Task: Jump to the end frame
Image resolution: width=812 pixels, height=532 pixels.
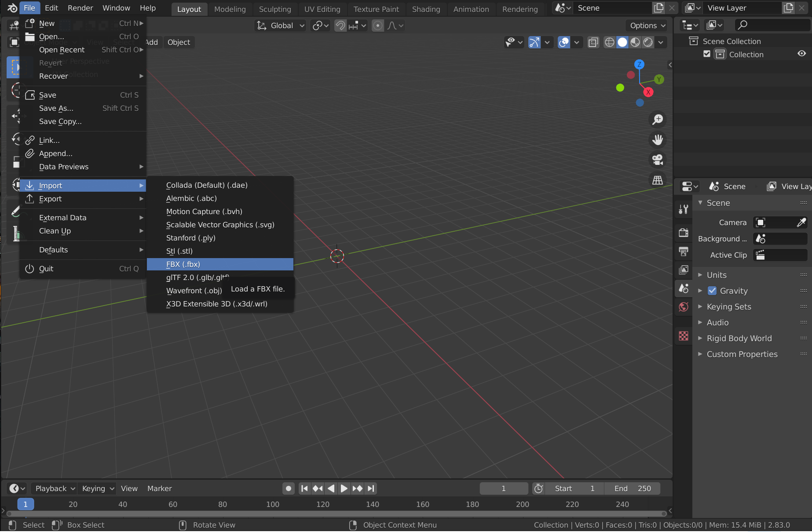Action: click(x=371, y=488)
